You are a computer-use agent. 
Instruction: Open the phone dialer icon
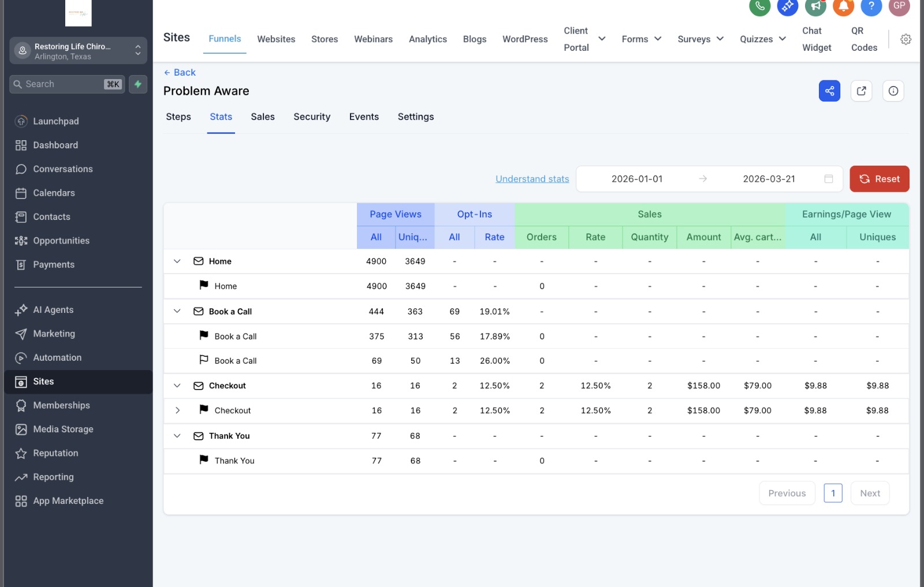tap(760, 6)
